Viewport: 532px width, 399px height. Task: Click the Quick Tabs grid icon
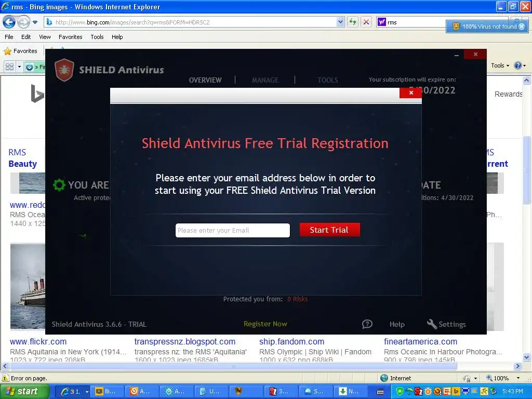(x=10, y=67)
